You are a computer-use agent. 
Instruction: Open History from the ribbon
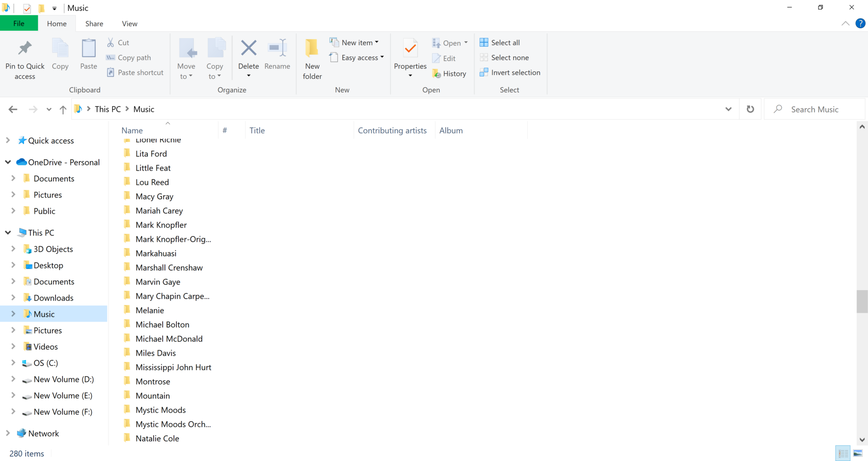pos(449,74)
